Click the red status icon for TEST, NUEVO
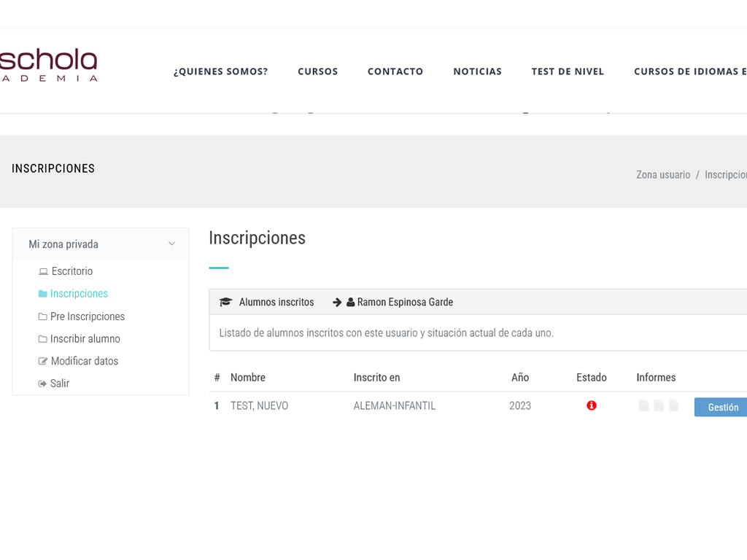Viewport: 747px width, 560px height. [x=591, y=405]
